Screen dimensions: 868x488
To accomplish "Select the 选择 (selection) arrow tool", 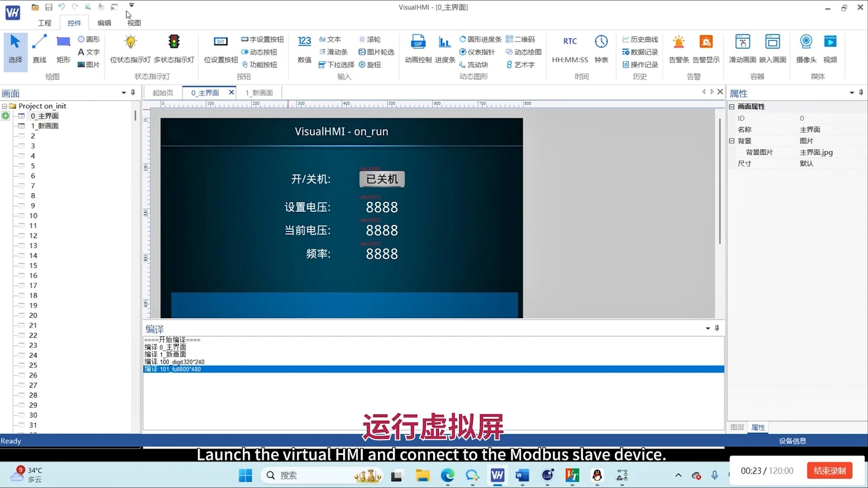I will [x=15, y=47].
